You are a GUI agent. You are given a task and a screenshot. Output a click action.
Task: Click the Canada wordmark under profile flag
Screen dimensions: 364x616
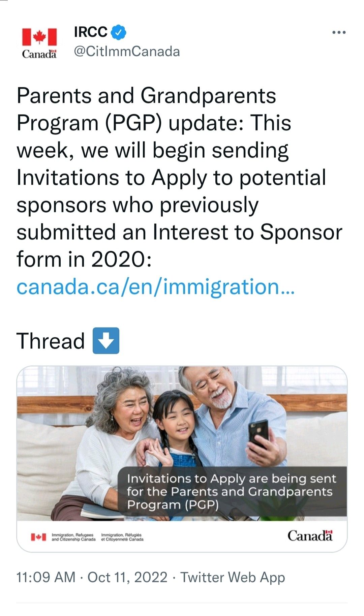click(x=39, y=54)
